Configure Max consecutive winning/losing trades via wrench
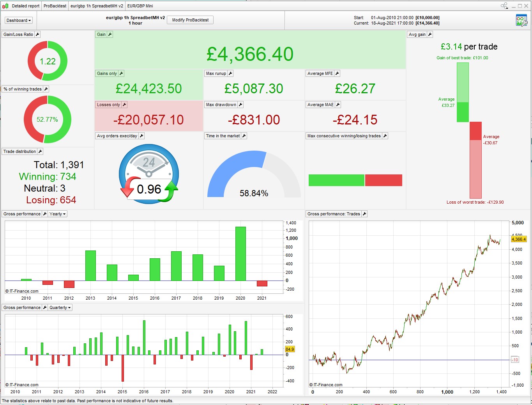The image size is (532, 405). (385, 136)
